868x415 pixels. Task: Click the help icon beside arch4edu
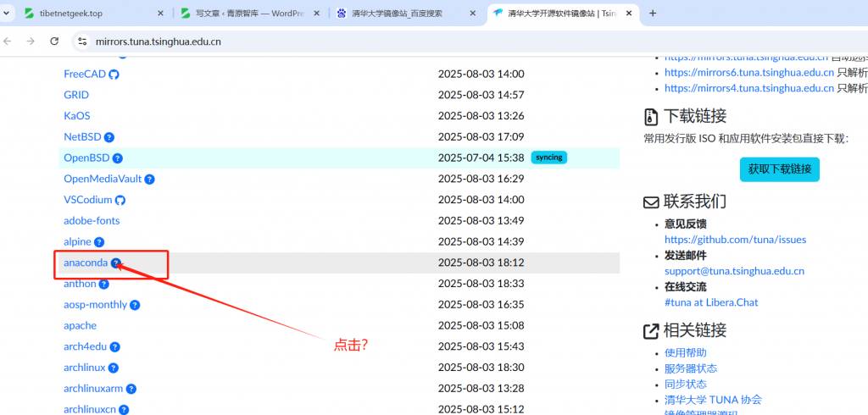(114, 347)
